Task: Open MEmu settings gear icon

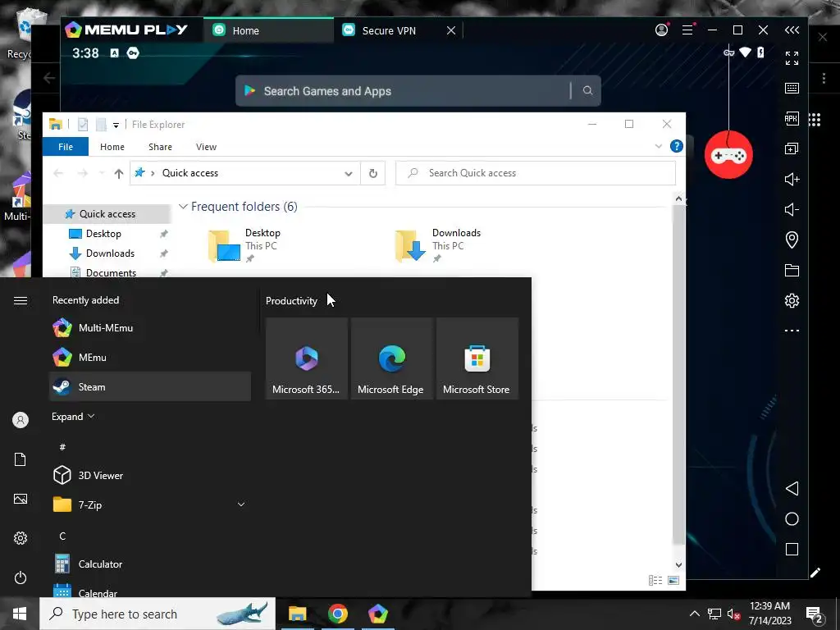Action: click(792, 300)
